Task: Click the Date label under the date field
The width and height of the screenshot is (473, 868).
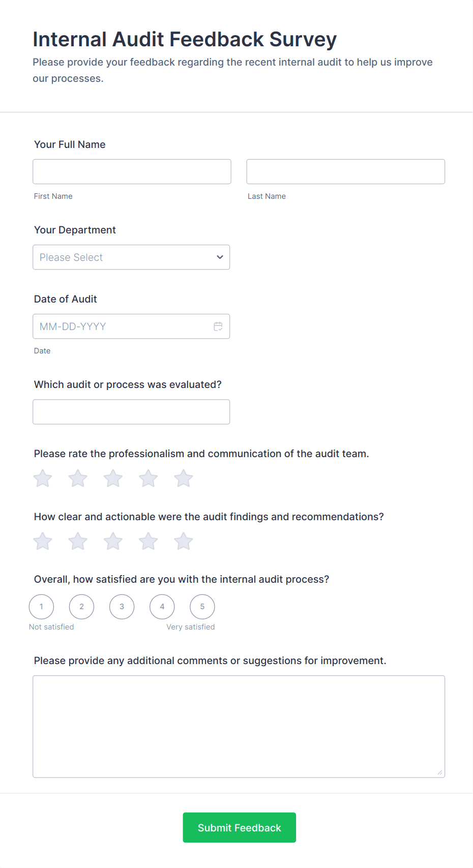Action: [42, 350]
